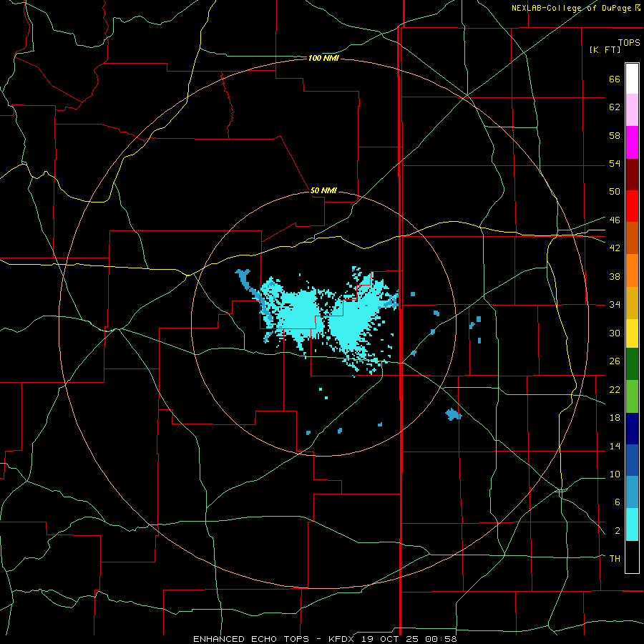Click the "10" legend value
The width and height of the screenshot is (644, 644).
point(615,474)
